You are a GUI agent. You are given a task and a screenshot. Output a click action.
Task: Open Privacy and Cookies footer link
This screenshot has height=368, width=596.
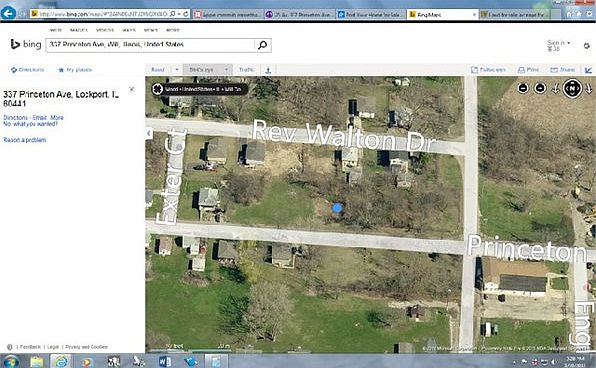click(x=86, y=347)
